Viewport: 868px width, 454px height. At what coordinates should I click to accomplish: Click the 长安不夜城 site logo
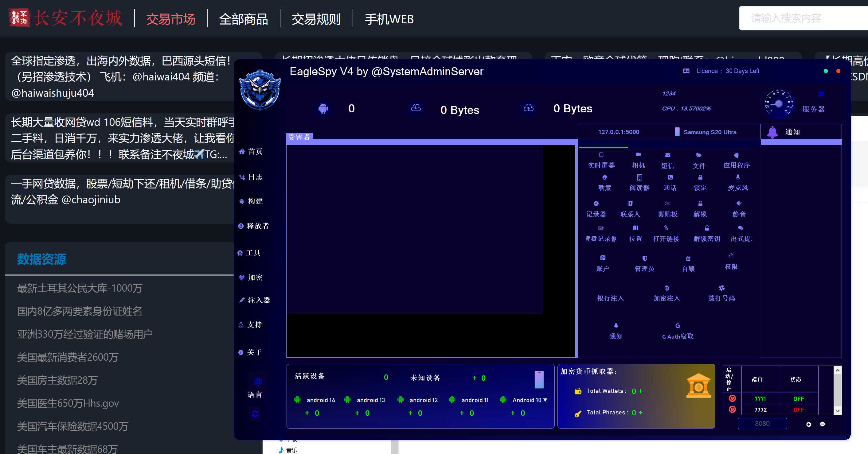pyautogui.click(x=65, y=18)
